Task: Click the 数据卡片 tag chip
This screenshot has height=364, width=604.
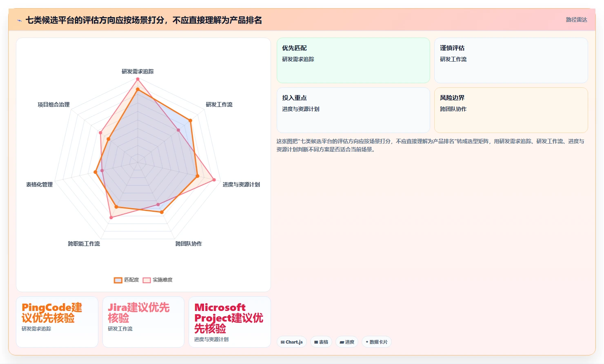Action: coord(377,342)
